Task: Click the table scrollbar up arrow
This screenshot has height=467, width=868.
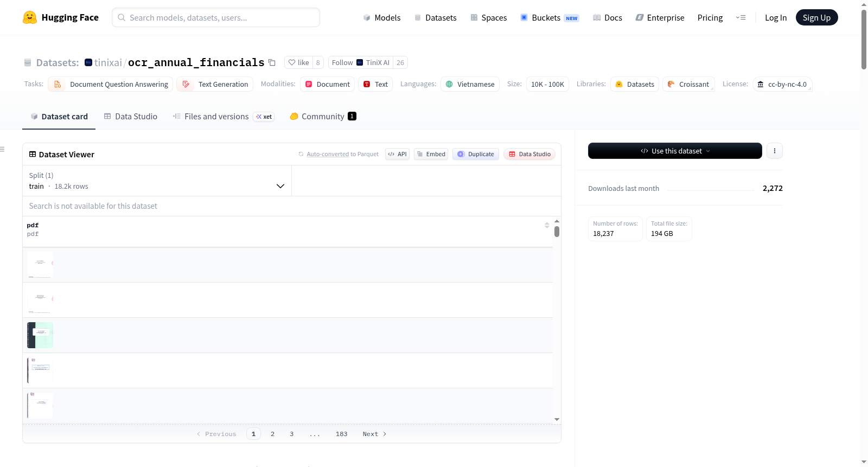Action: click(x=557, y=221)
